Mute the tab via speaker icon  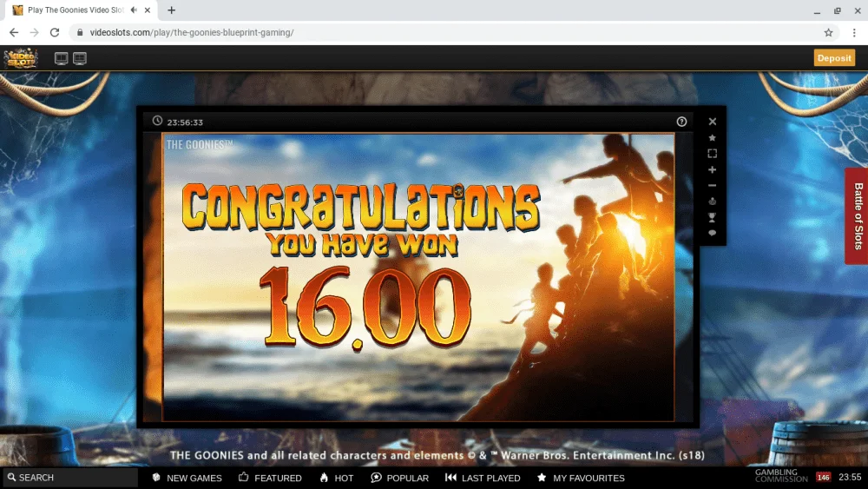point(134,10)
